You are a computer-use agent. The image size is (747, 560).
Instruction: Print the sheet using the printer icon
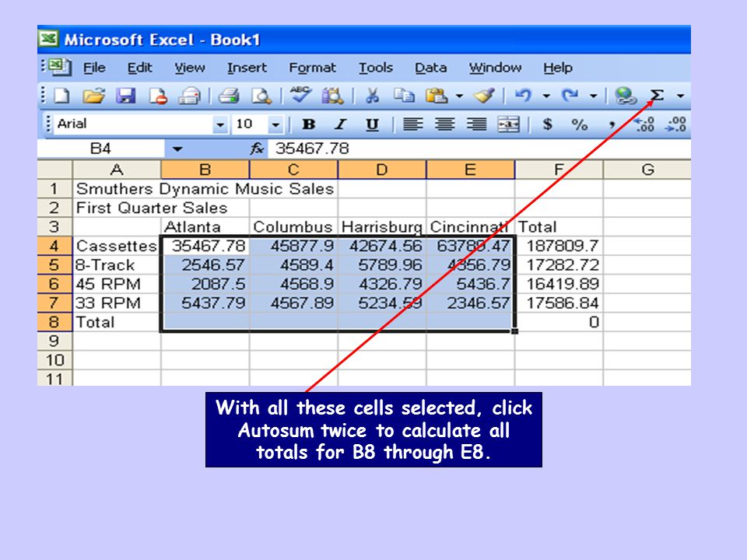[229, 96]
